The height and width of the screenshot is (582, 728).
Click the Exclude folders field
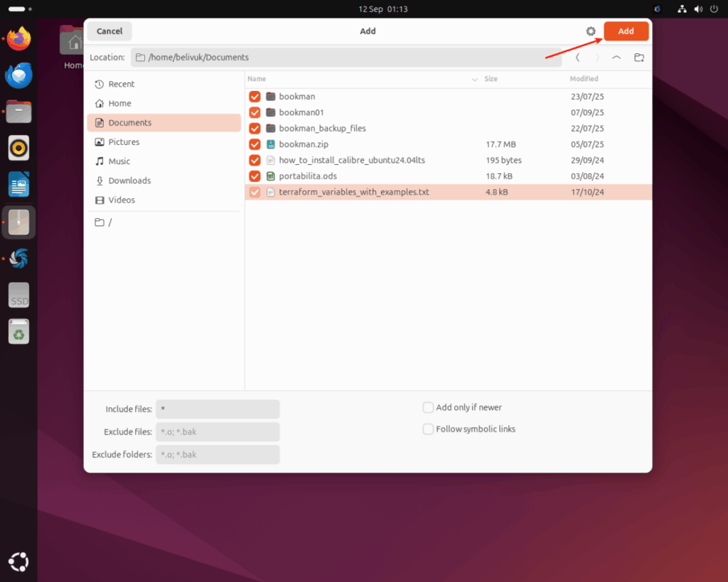click(218, 455)
